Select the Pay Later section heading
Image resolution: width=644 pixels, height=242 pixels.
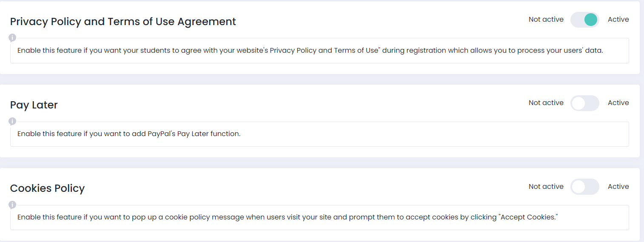pos(34,105)
